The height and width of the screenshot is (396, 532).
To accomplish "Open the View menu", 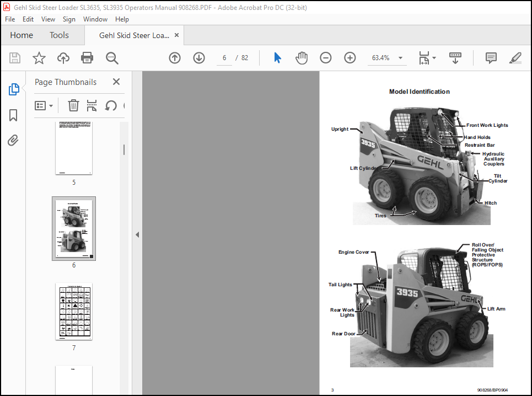I will point(48,19).
